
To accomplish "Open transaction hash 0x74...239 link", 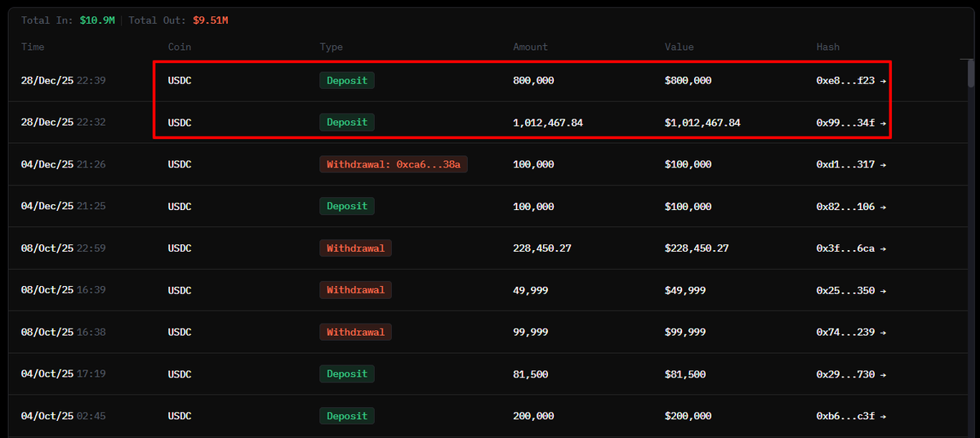I will [x=851, y=333].
